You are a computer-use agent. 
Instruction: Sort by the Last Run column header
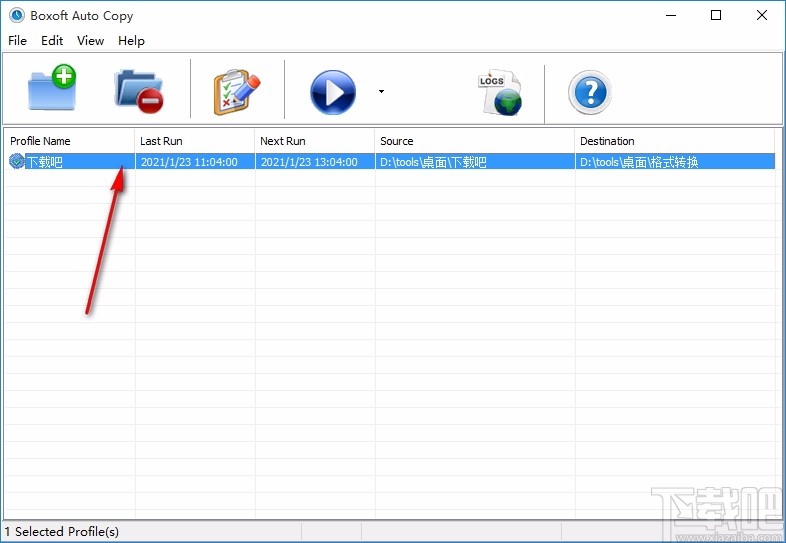click(195, 141)
